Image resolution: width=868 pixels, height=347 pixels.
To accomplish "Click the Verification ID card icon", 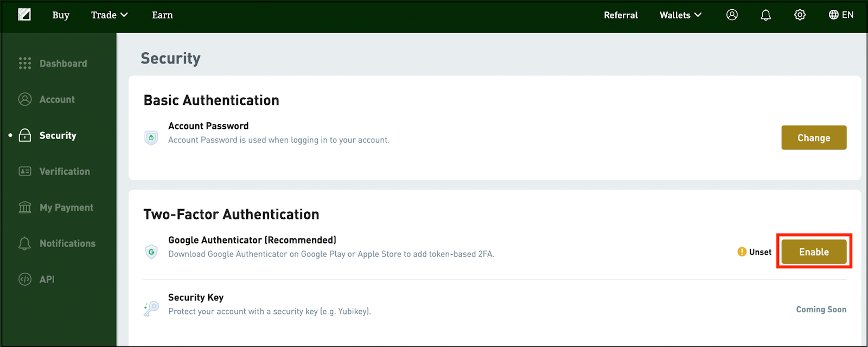I will tap(25, 171).
